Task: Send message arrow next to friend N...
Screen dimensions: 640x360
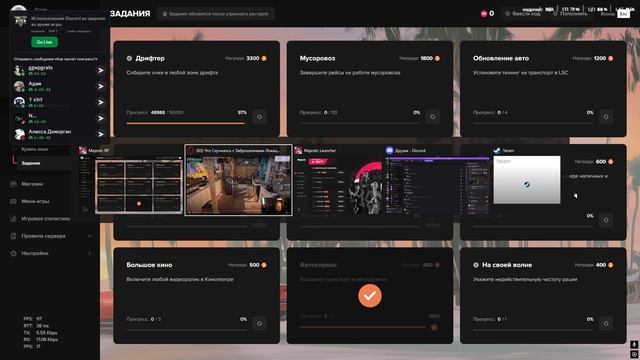Action: (x=100, y=118)
